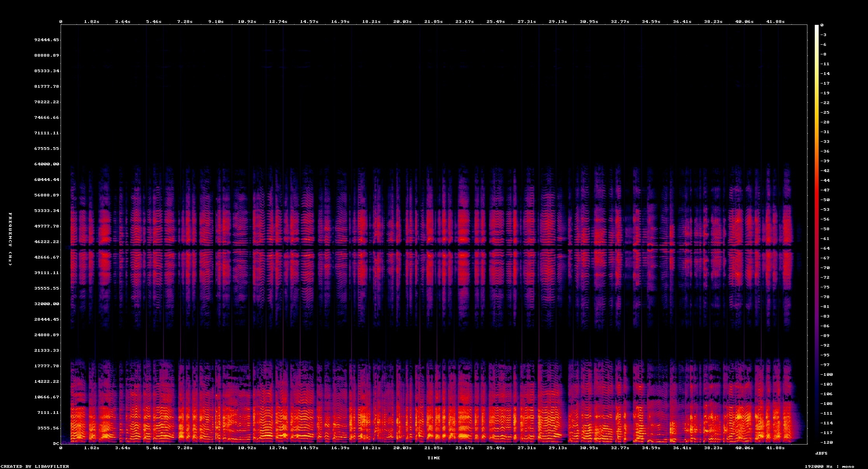Screen dimensions: 868x469
Task: Click the 20.03s label on the top time axis
Action: (x=403, y=22)
